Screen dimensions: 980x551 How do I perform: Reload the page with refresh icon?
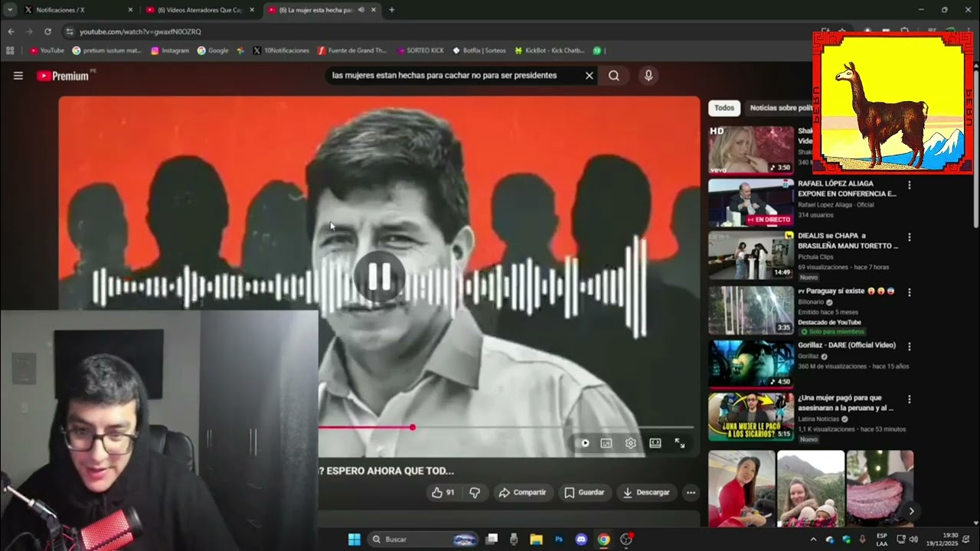(47, 31)
